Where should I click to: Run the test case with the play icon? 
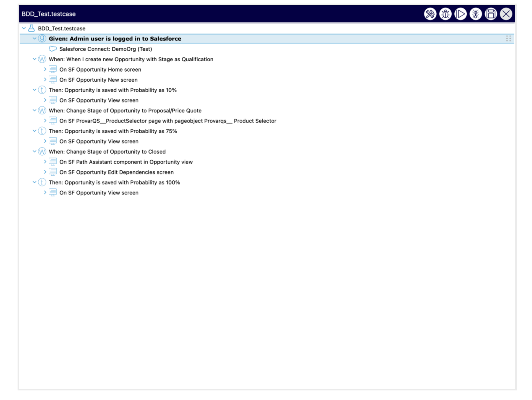(460, 14)
